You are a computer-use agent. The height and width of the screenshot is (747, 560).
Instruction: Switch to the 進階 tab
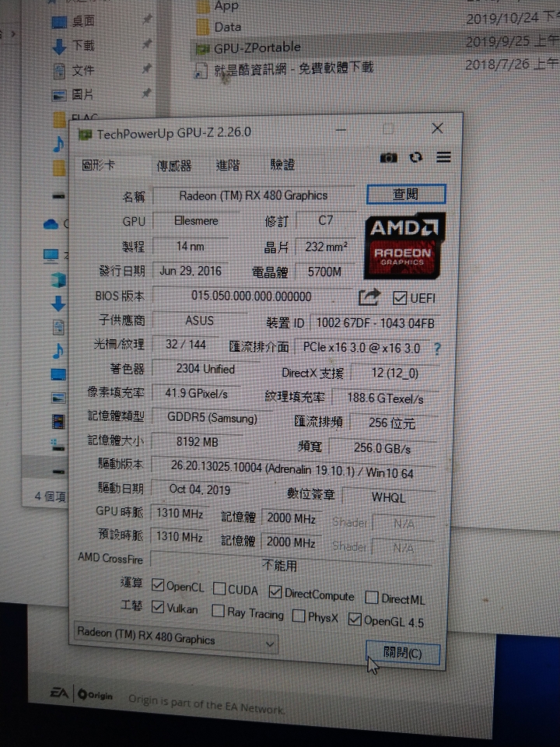click(x=228, y=165)
